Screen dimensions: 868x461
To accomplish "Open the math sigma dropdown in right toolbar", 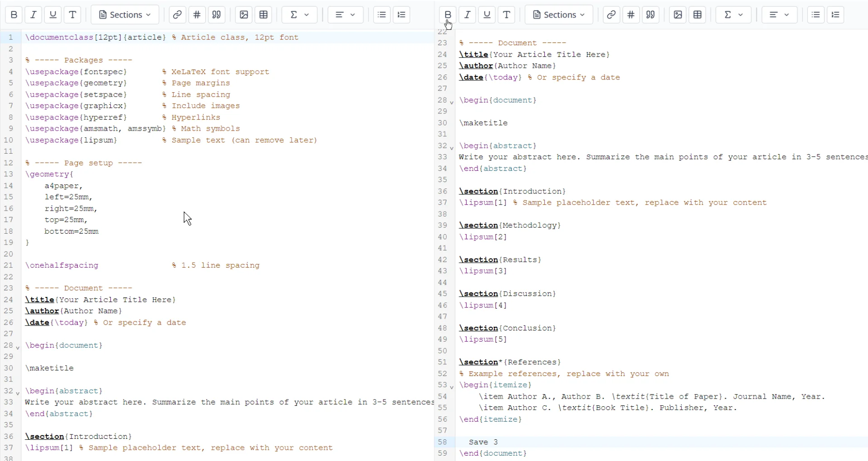I will [733, 15].
